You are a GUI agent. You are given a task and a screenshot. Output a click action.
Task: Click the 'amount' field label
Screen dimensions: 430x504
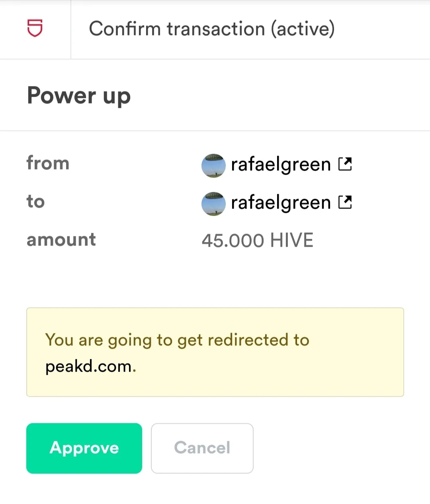coord(61,240)
